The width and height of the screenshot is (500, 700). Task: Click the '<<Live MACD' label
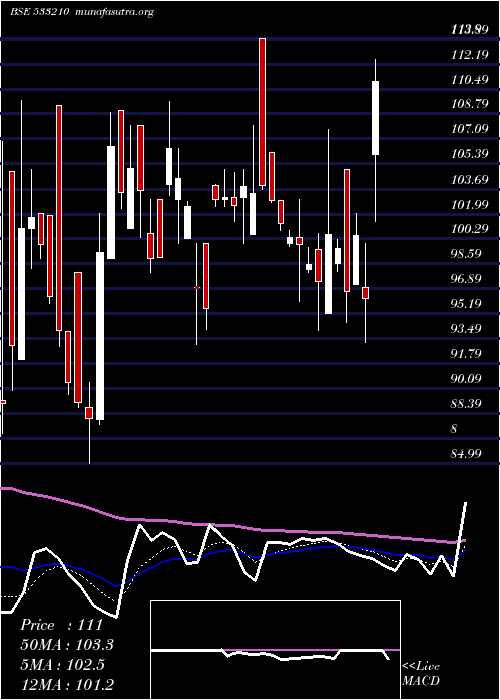coord(421,674)
